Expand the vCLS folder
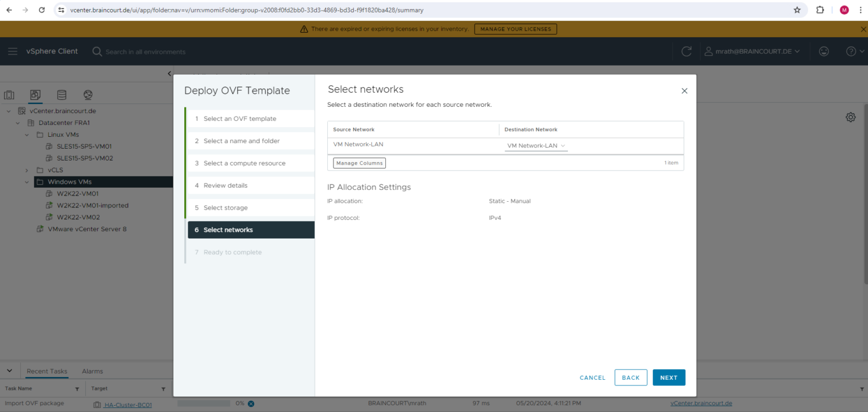Image resolution: width=868 pixels, height=412 pixels. tap(27, 170)
